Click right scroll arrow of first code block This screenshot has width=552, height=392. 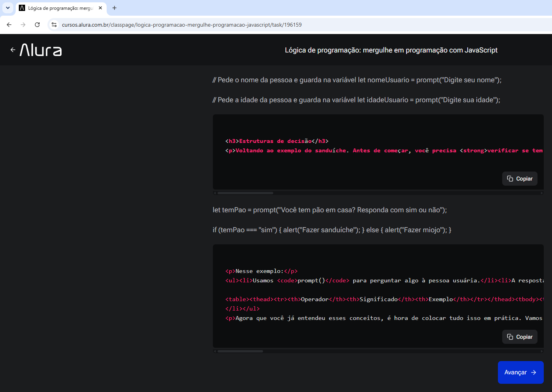pos(542,193)
